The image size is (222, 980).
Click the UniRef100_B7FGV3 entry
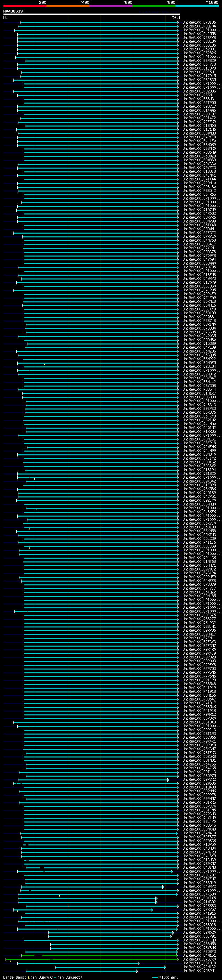coord(199,642)
